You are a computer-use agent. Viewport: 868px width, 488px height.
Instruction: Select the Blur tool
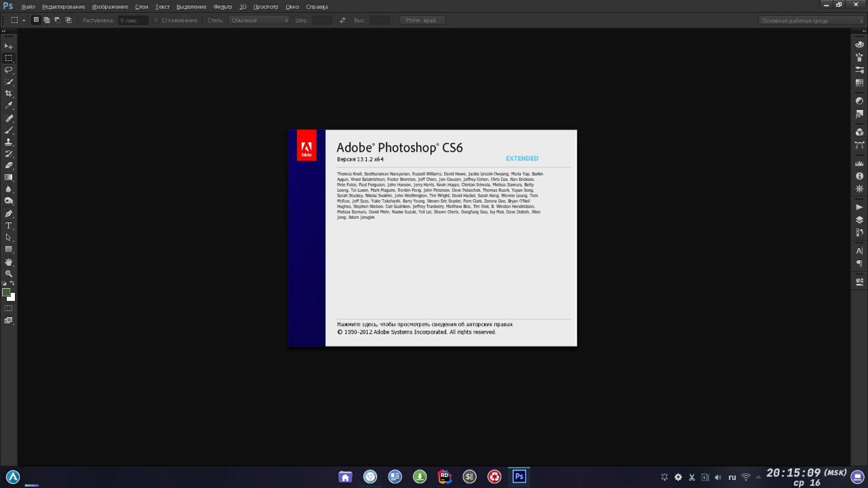(9, 189)
